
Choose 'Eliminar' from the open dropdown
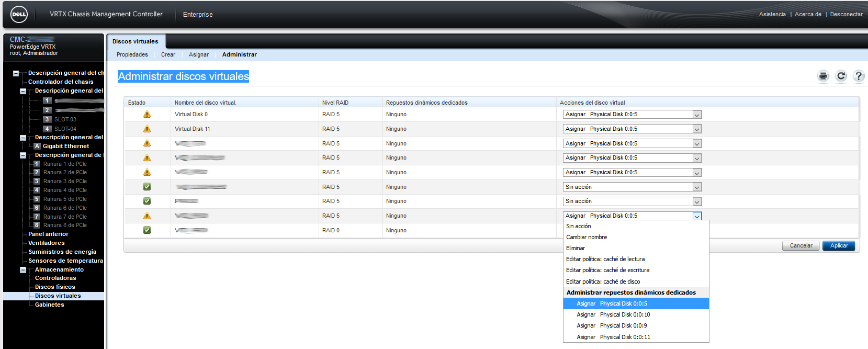[576, 248]
